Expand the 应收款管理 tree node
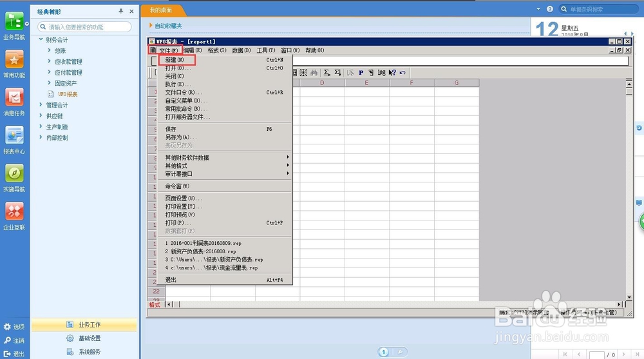644x359 pixels. coord(50,61)
